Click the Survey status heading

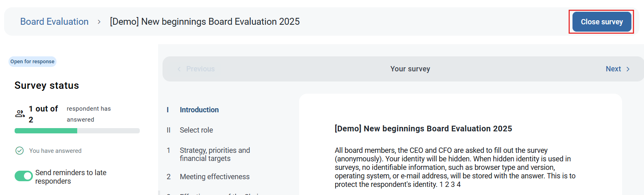tap(47, 86)
